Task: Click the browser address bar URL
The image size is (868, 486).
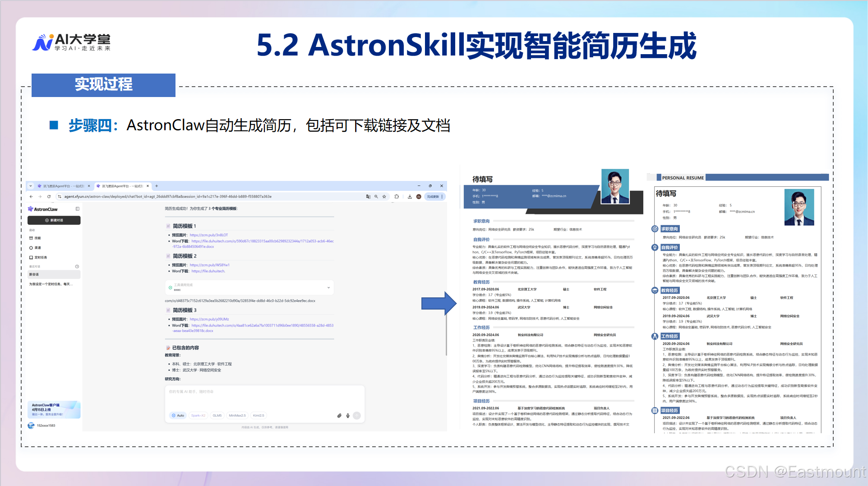Action: (x=168, y=197)
